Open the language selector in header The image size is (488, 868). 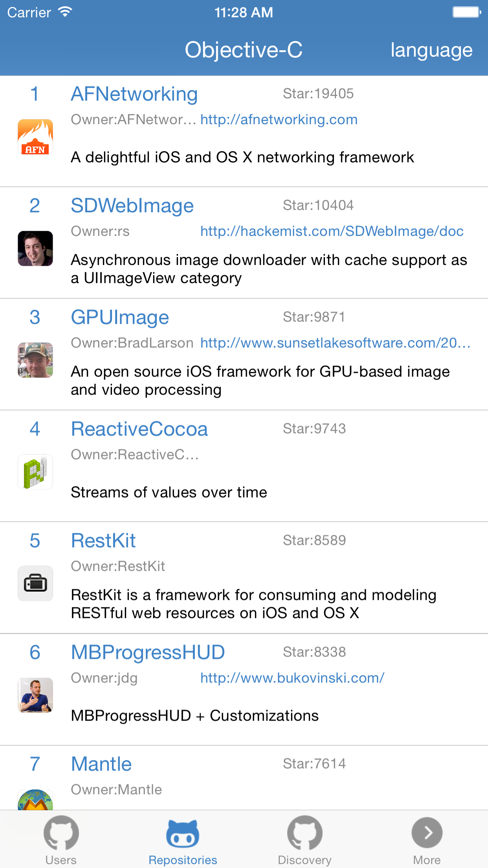431,50
